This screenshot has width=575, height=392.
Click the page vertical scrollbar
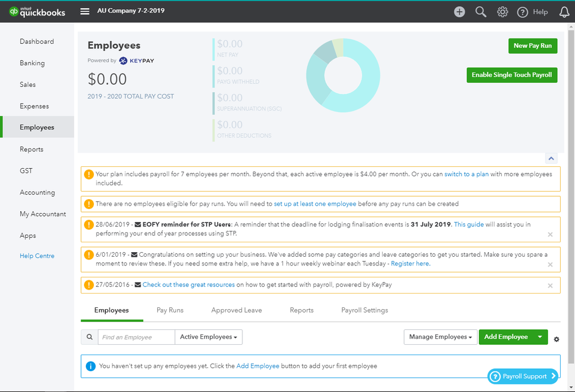coord(571,196)
